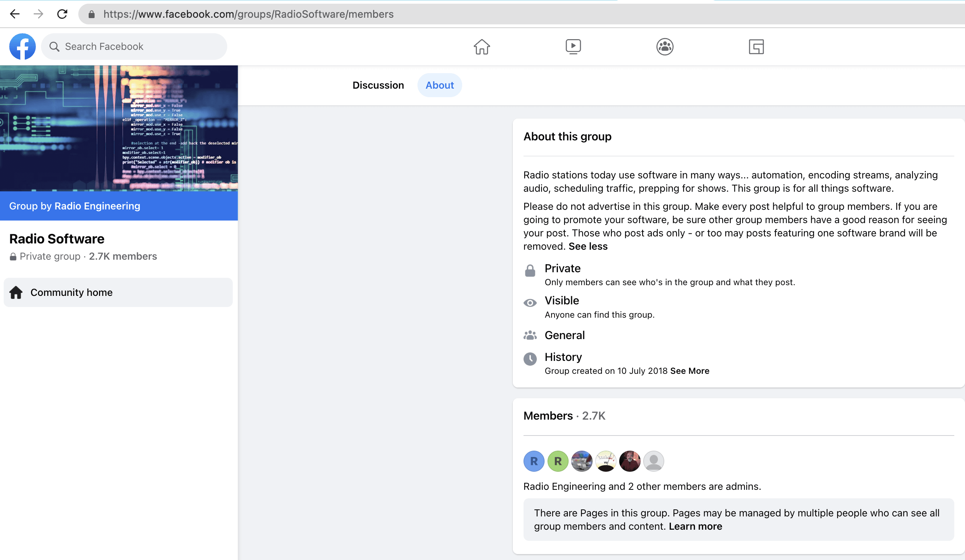The height and width of the screenshot is (560, 965).
Task: Click the lock icon next to Private
Action: [x=530, y=270]
